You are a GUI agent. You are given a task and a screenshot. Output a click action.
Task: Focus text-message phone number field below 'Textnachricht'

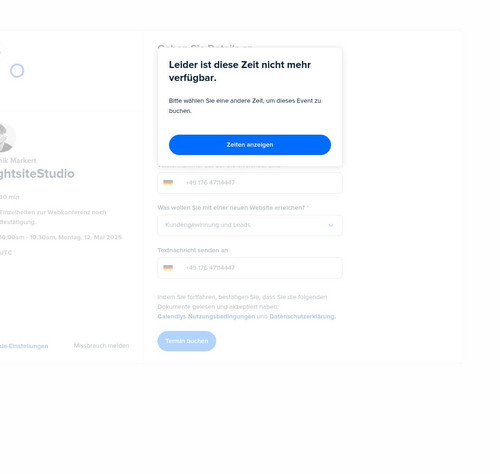[250, 268]
